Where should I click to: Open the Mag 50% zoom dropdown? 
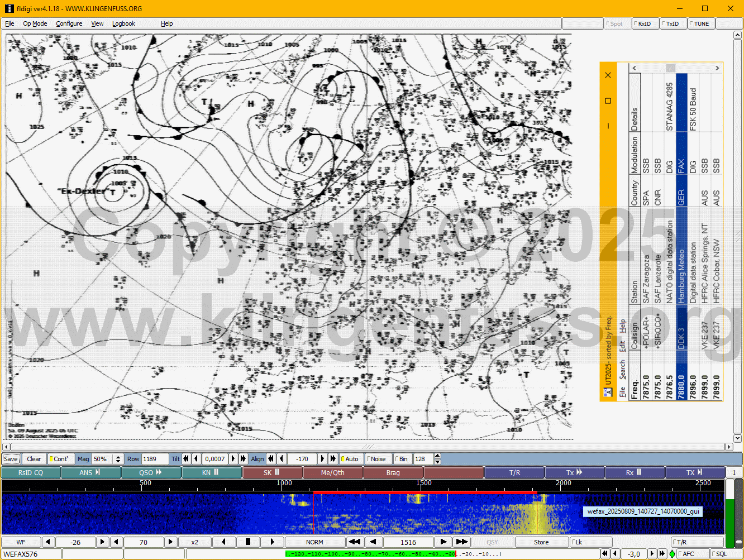pyautogui.click(x=118, y=459)
